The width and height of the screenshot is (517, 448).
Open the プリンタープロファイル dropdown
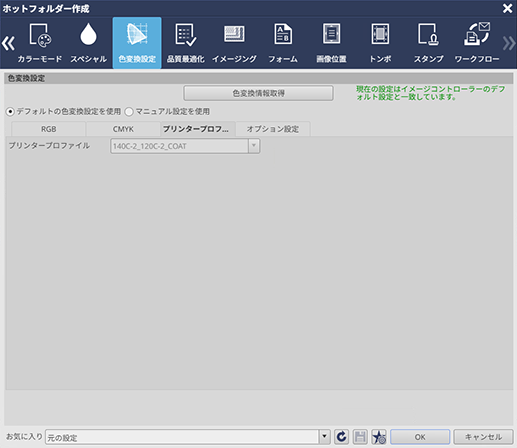pos(185,146)
